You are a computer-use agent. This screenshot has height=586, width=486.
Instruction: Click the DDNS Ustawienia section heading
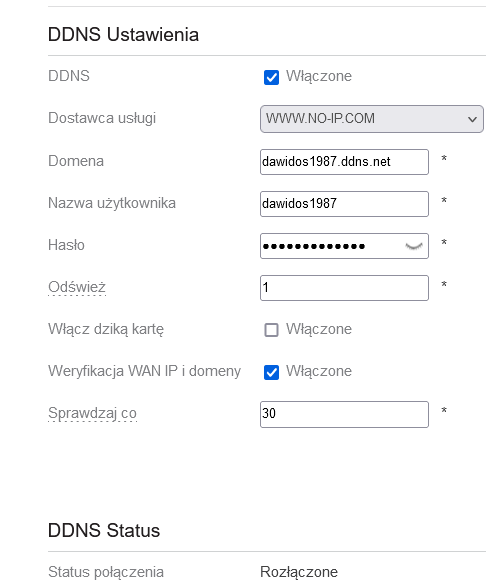123,34
